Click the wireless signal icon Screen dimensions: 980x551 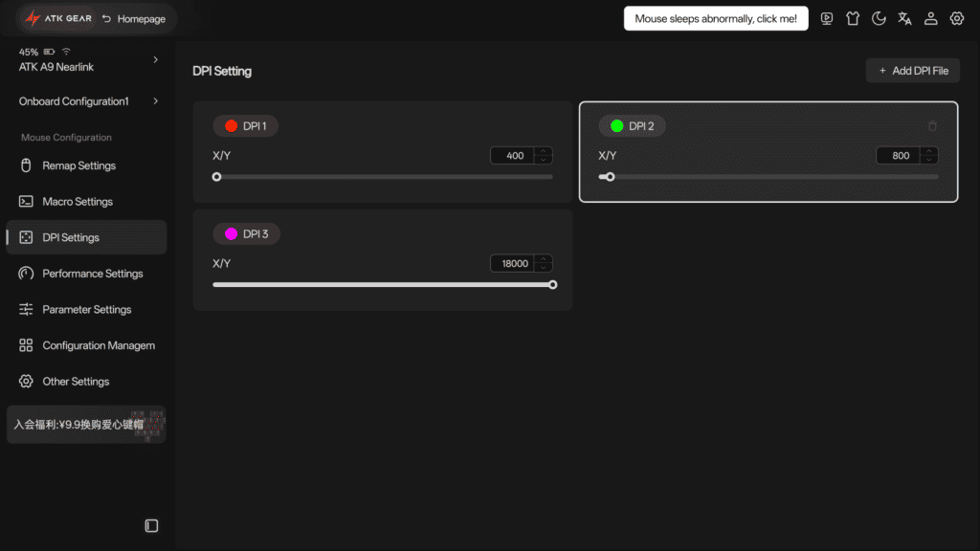click(66, 52)
